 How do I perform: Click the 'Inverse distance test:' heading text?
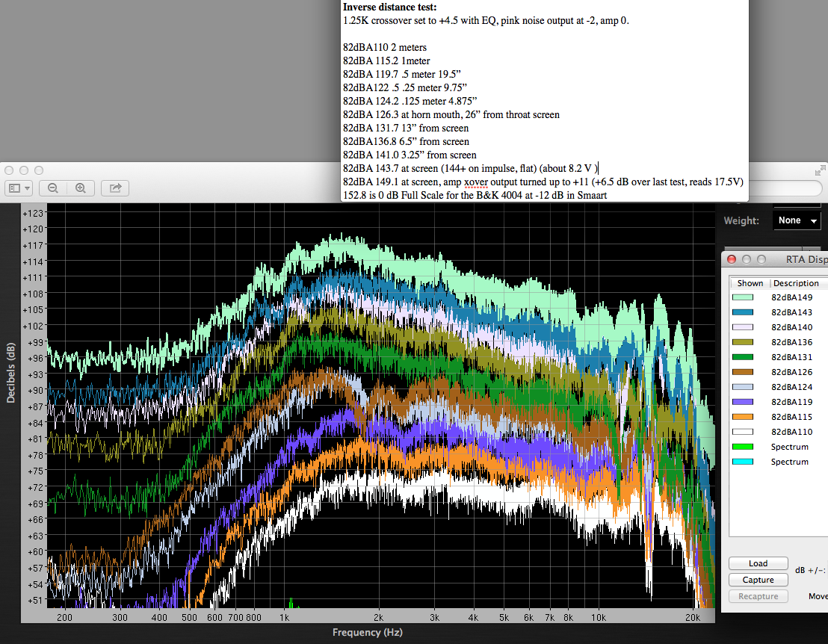389,7
